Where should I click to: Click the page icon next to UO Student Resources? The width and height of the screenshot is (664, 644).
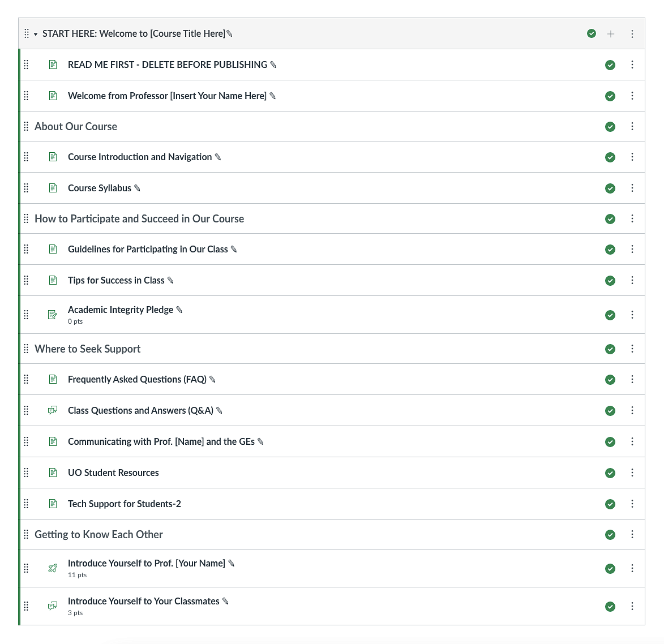click(x=53, y=473)
